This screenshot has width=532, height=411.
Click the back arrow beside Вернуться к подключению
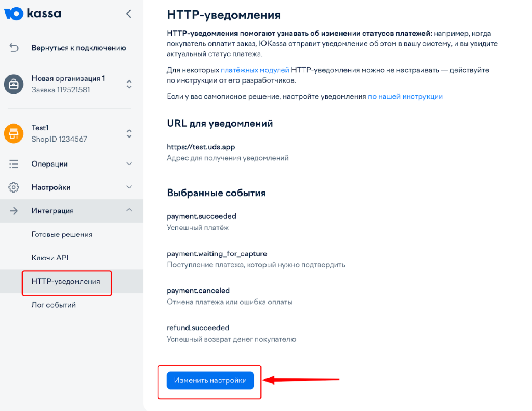[x=15, y=47]
